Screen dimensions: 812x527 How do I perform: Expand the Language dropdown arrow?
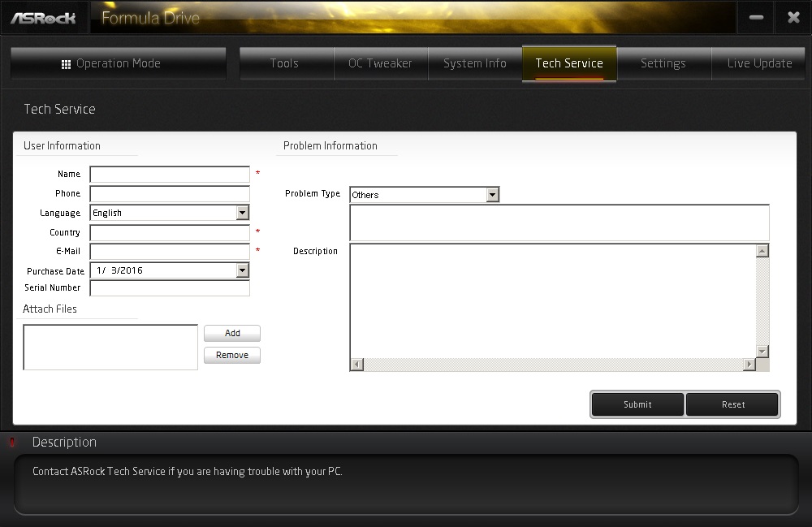coord(242,213)
